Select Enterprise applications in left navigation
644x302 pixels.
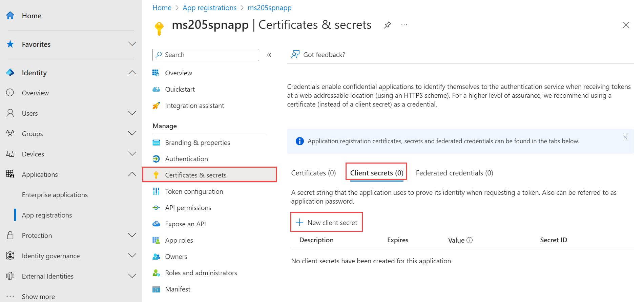click(x=55, y=195)
